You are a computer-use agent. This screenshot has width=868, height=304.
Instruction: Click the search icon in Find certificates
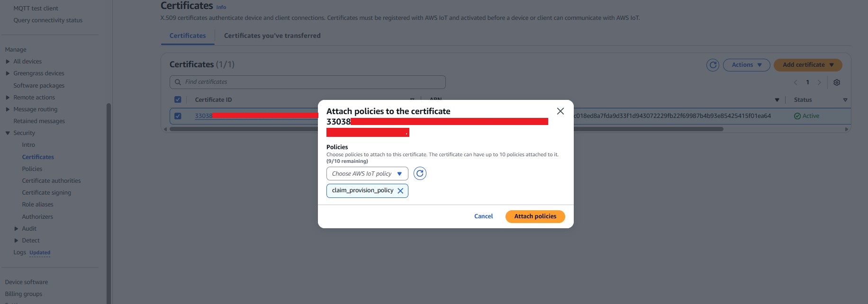tap(178, 82)
